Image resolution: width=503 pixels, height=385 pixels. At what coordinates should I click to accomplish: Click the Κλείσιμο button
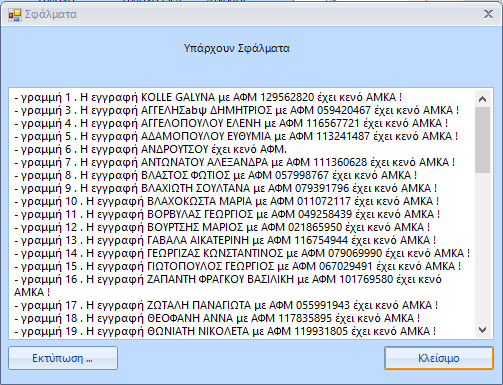[x=439, y=358]
